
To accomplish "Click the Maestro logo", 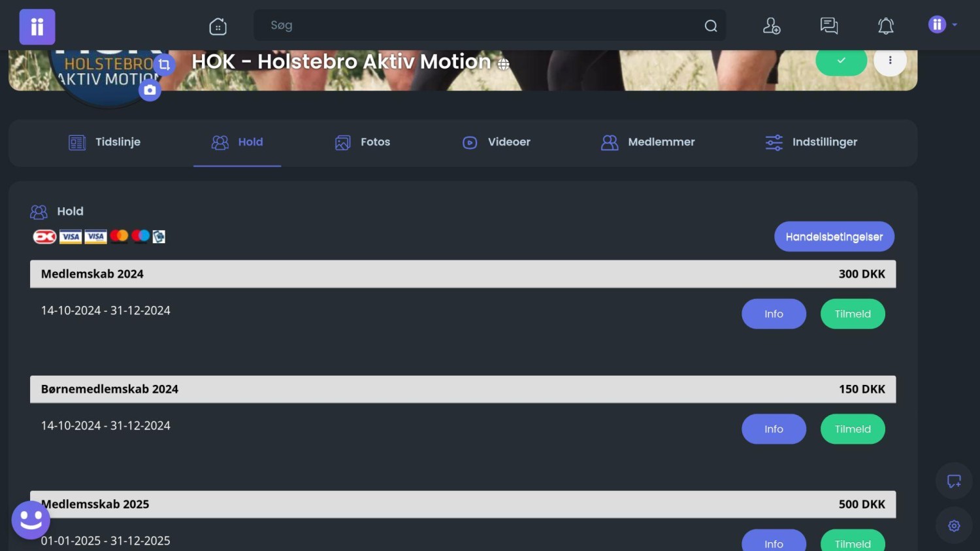I will [x=140, y=235].
